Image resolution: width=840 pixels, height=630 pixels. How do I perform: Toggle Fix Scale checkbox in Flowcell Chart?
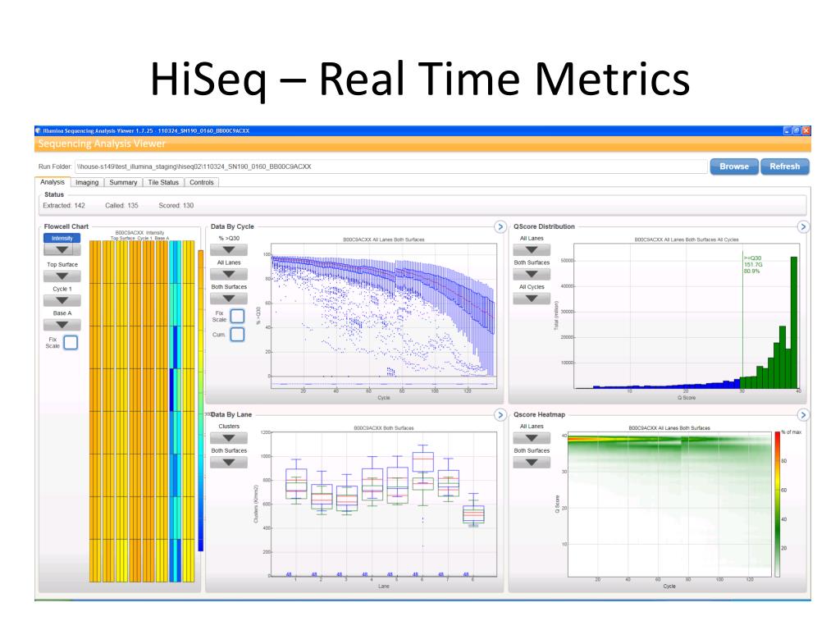coord(71,342)
